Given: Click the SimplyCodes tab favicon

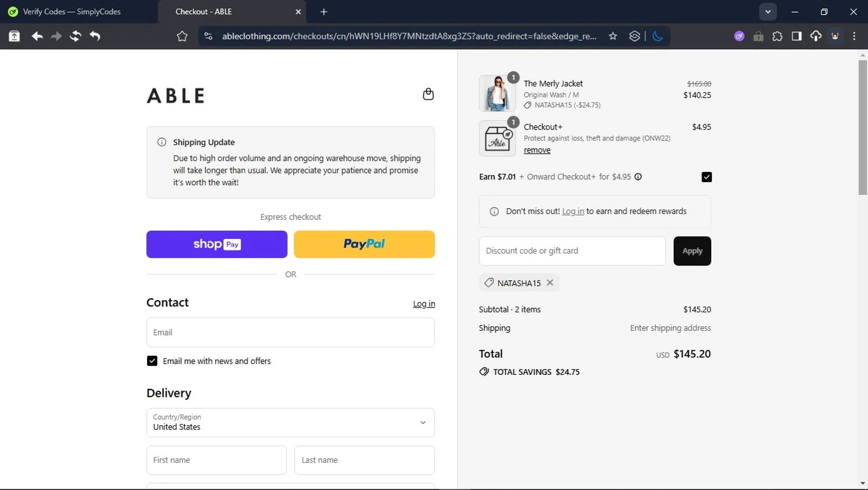Looking at the screenshot, I should [x=13, y=12].
